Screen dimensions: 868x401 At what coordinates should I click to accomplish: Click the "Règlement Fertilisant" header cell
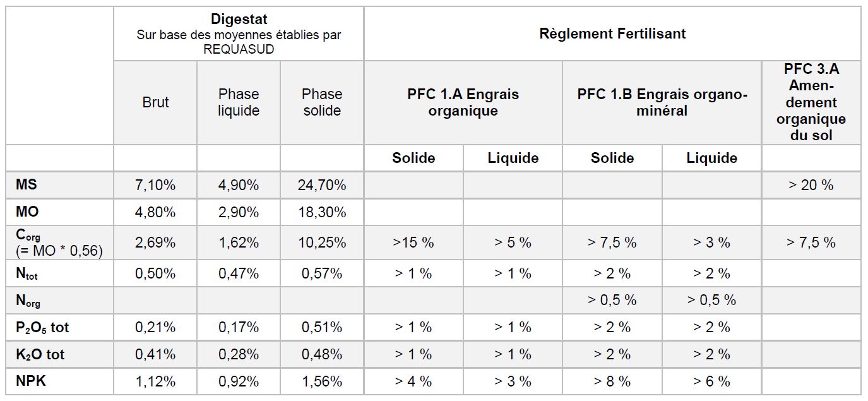point(612,33)
